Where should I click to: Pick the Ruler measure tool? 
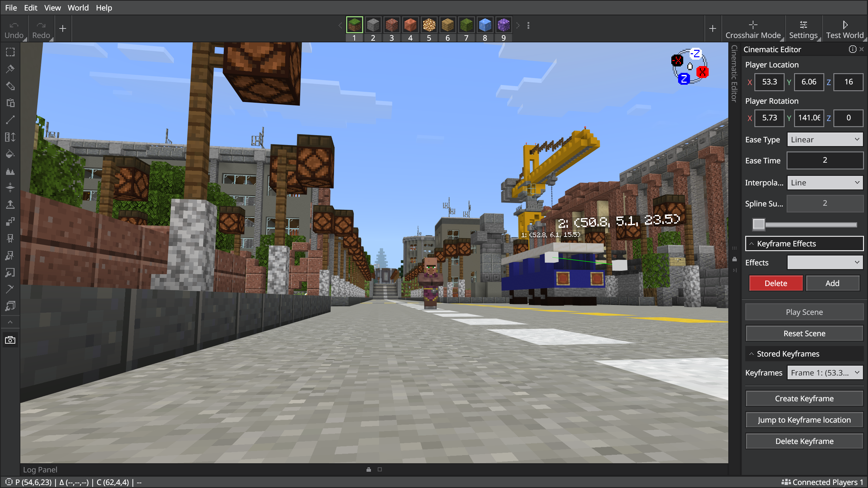[x=10, y=137]
